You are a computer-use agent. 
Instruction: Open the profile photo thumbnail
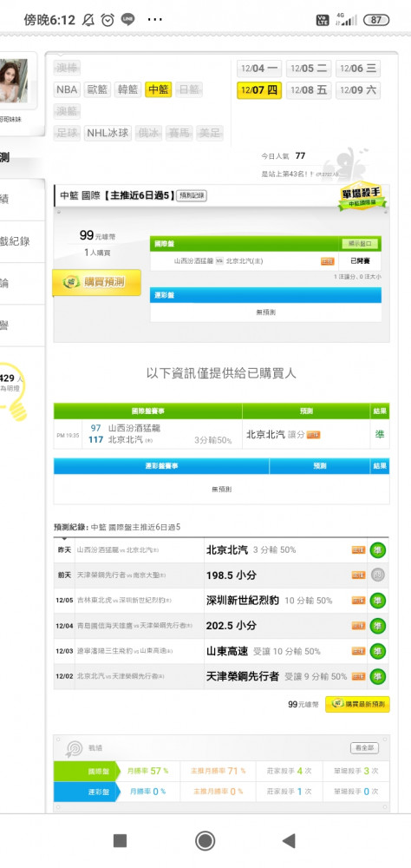click(x=13, y=81)
